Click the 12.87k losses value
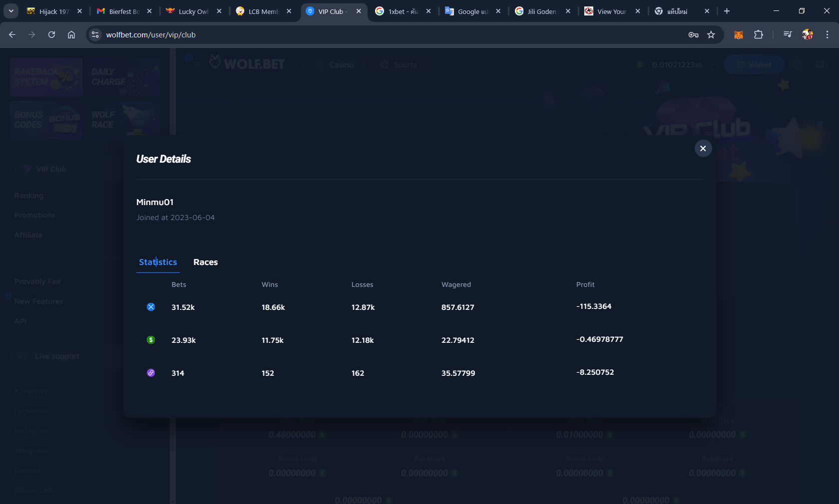 [363, 307]
